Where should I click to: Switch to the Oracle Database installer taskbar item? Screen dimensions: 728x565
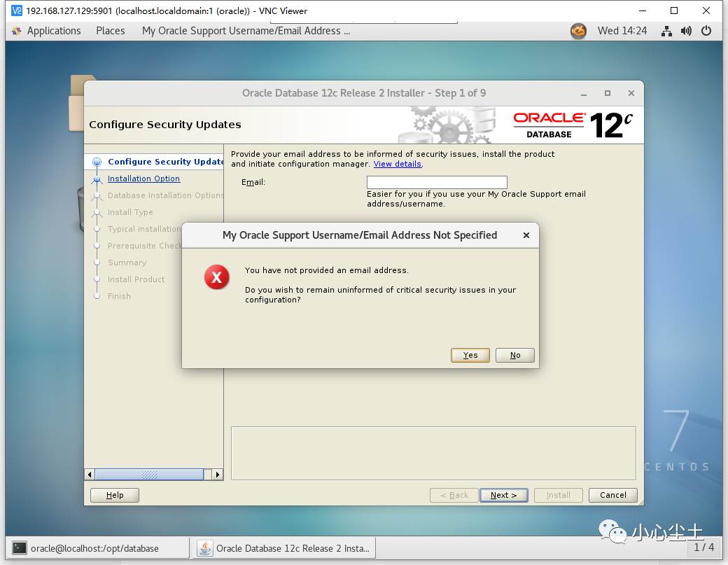coord(284,548)
